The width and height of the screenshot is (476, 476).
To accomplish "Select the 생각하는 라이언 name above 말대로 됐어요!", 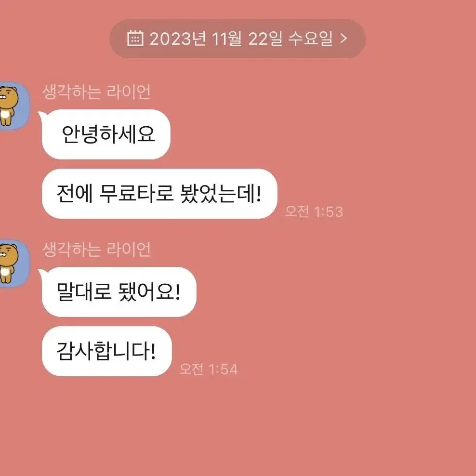I will click(96, 250).
